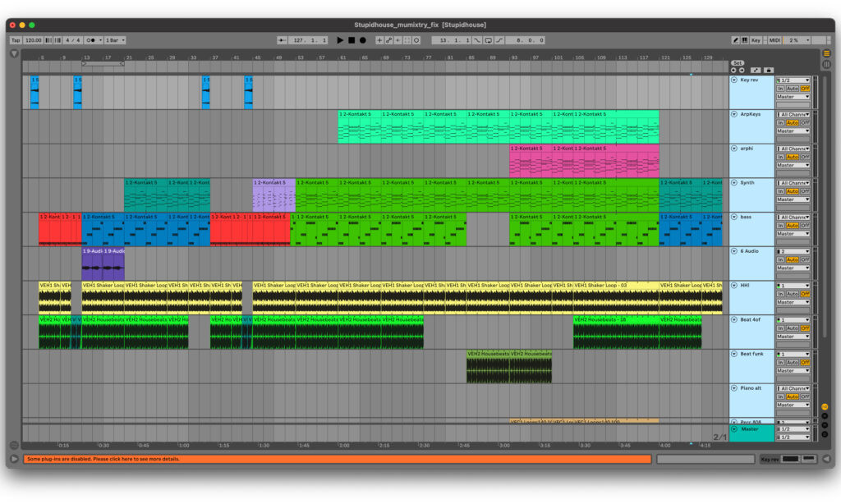The width and height of the screenshot is (841, 504).
Task: Enable Draw Mode pencil icon
Action: [x=735, y=40]
